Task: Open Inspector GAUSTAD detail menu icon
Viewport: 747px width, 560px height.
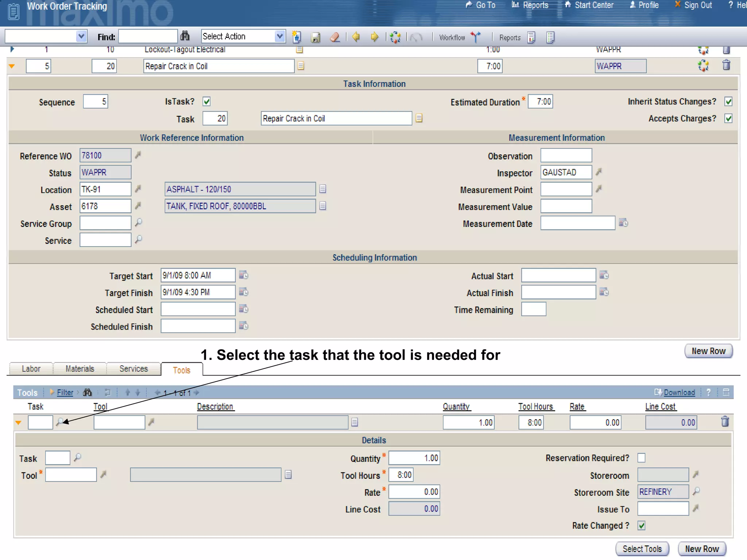Action: pyautogui.click(x=599, y=172)
